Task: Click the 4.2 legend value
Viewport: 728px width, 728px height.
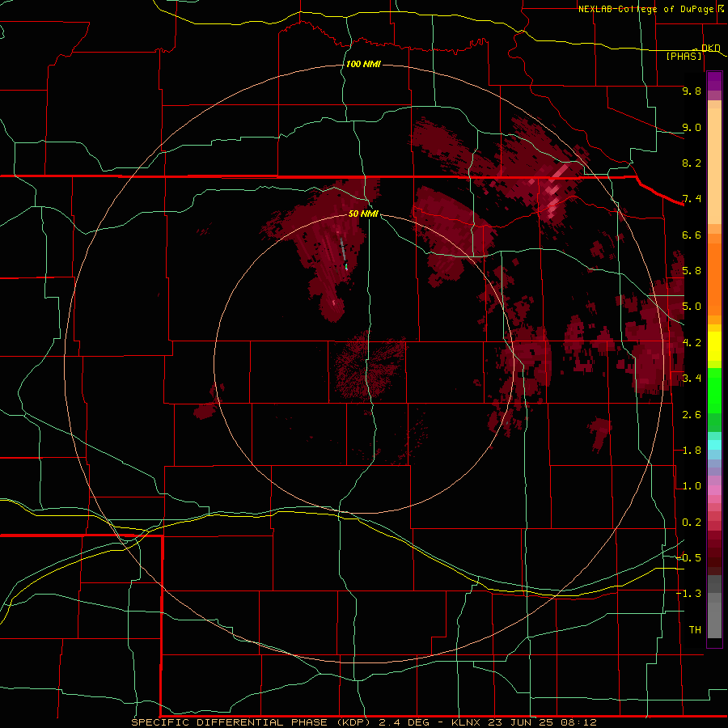Action: coord(692,343)
